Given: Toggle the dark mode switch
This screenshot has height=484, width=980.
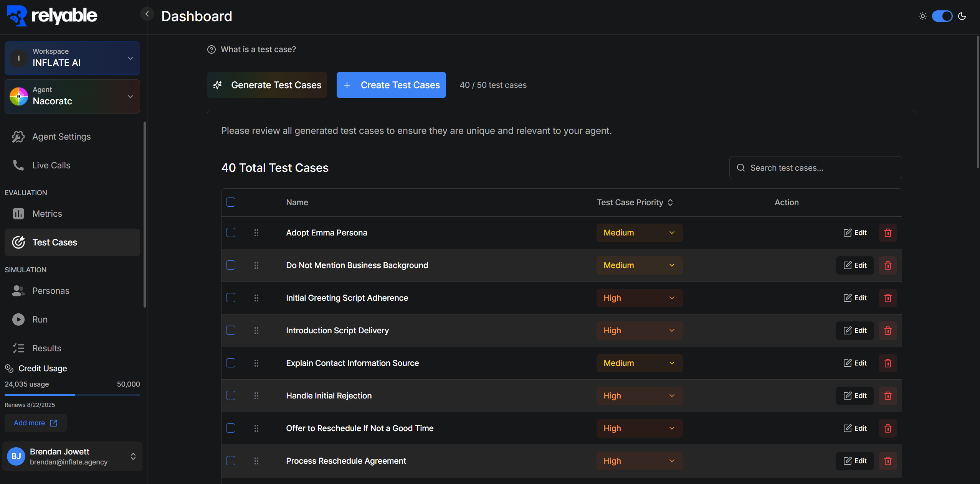Looking at the screenshot, I should (x=942, y=16).
